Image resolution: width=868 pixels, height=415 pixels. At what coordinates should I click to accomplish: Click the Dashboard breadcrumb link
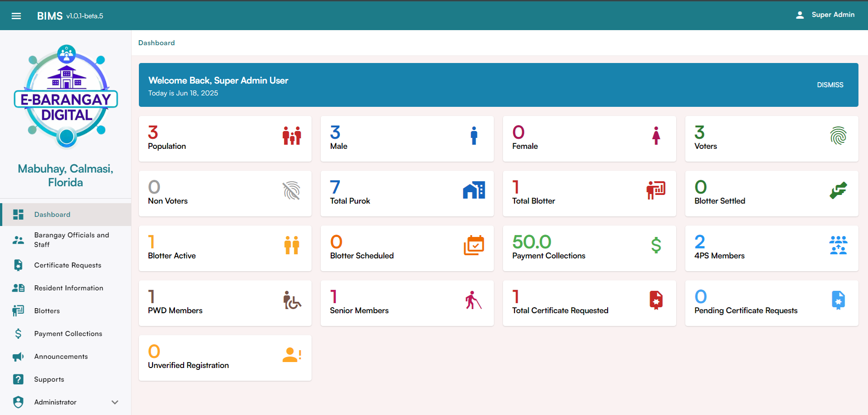(x=157, y=43)
